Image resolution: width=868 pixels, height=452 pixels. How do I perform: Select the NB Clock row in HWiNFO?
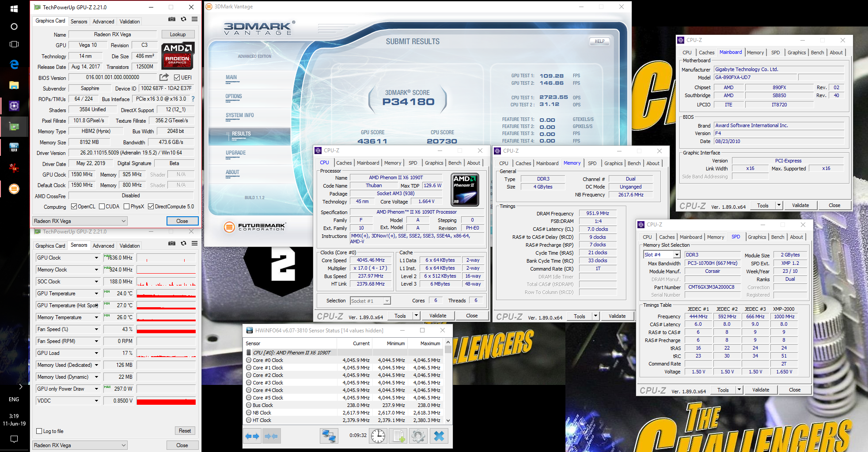point(344,413)
